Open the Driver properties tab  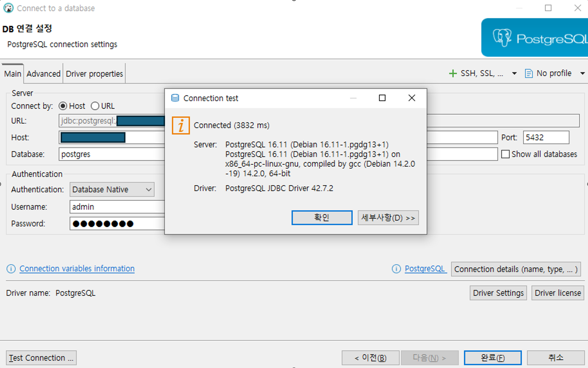pos(94,74)
